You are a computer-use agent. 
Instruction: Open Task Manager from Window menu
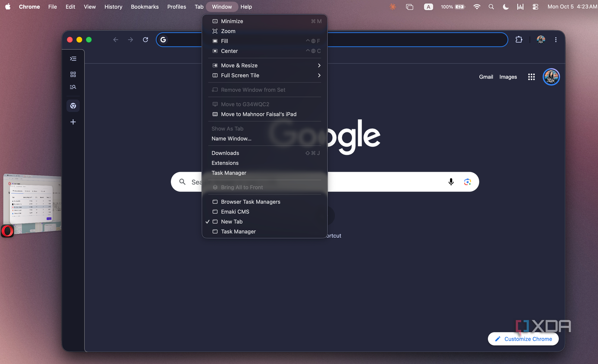[x=264, y=173]
